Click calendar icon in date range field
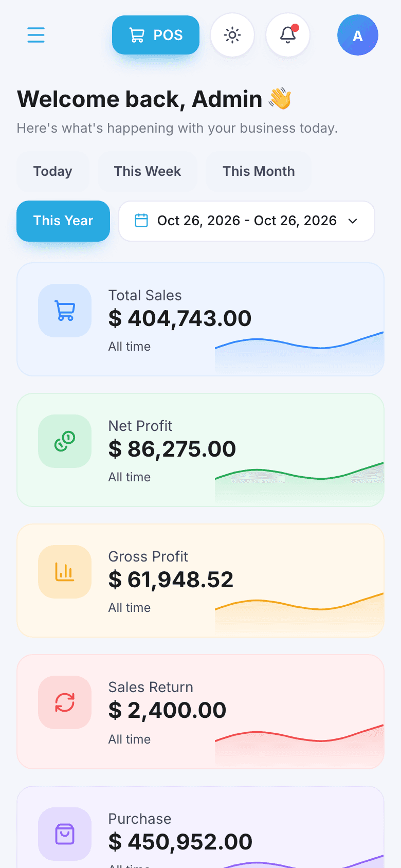The height and width of the screenshot is (868, 401). click(141, 221)
